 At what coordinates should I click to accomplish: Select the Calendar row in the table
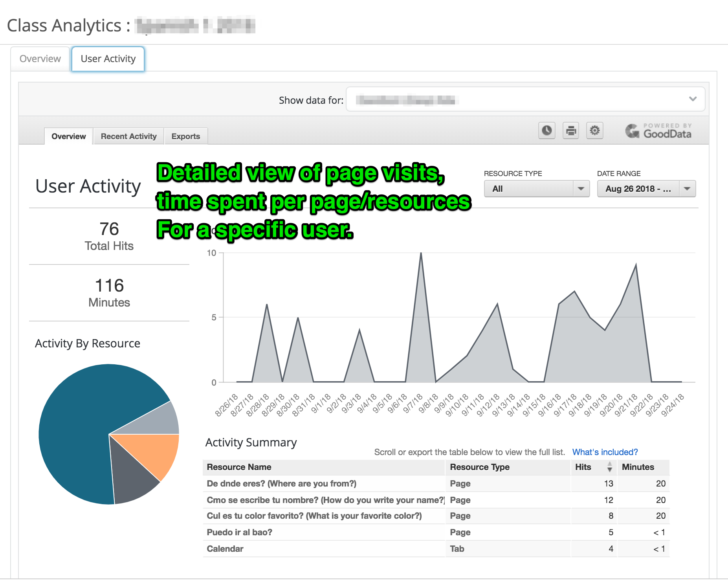tap(225, 549)
